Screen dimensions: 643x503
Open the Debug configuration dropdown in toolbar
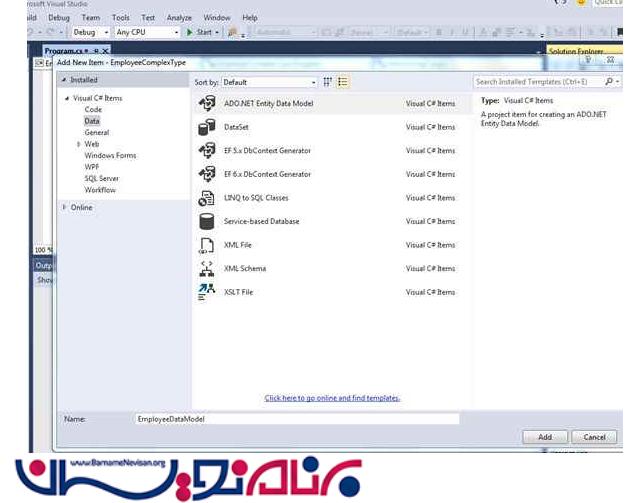90,32
